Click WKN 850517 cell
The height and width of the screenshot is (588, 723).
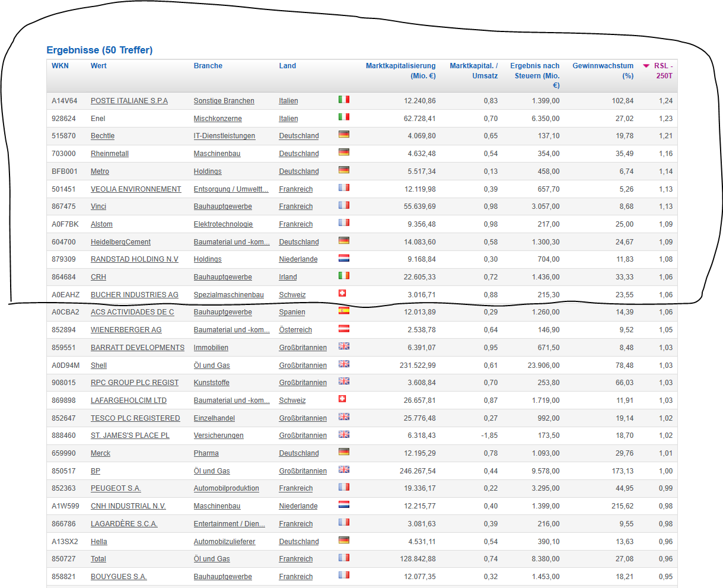(63, 471)
